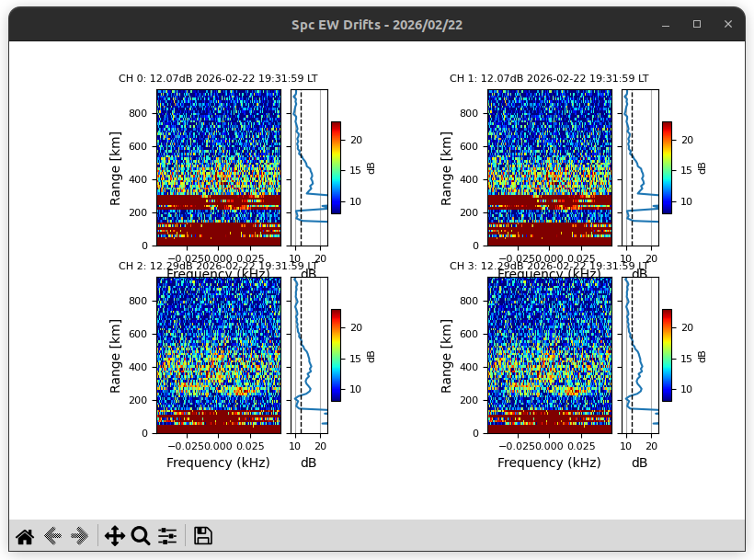Click the Back to previous view arrow
The height and width of the screenshot is (560, 754).
52,536
